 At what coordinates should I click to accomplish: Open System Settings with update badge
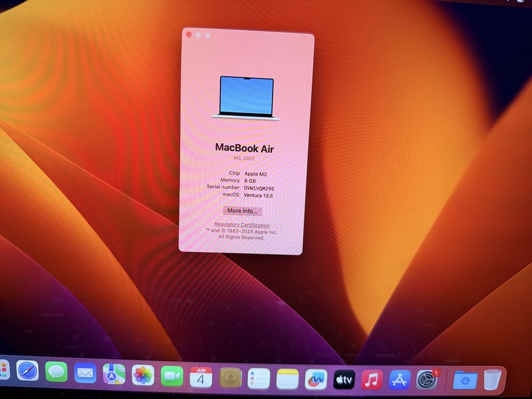[427, 380]
